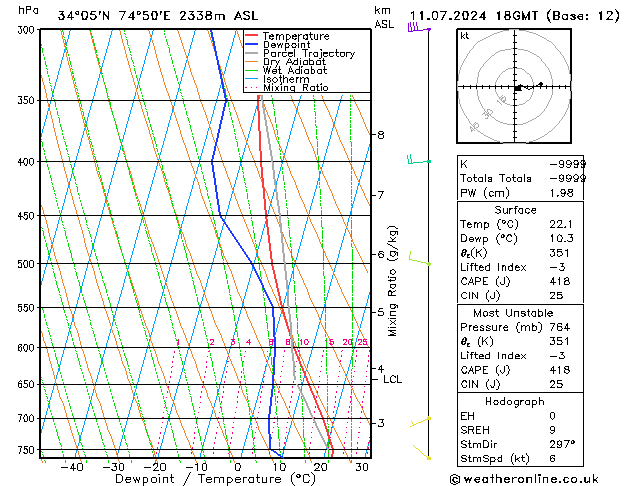Image resolution: width=629 pixels, height=486 pixels.
Task: Click the Most Unstable Pressure value 764
Action: click(560, 328)
